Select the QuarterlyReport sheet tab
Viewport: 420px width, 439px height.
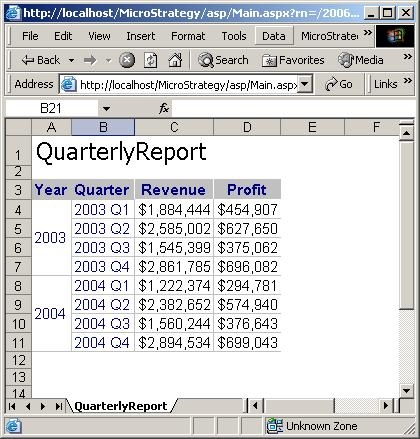point(121,406)
